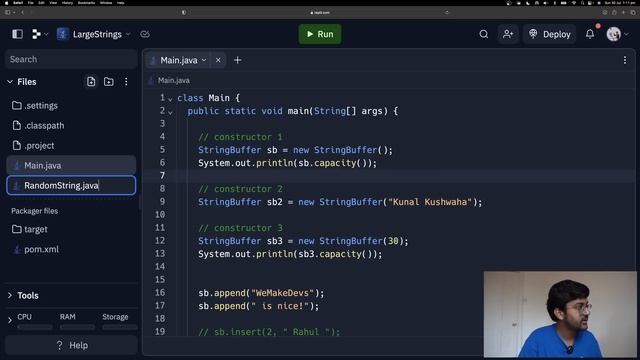Image resolution: width=640 pixels, height=360 pixels.
Task: Click the CPU usage bar
Action: [35, 327]
